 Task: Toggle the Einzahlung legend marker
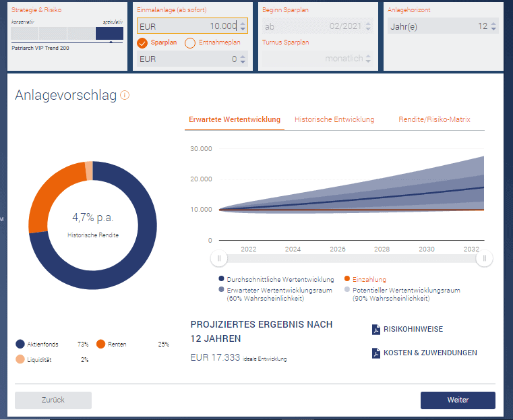pos(347,278)
